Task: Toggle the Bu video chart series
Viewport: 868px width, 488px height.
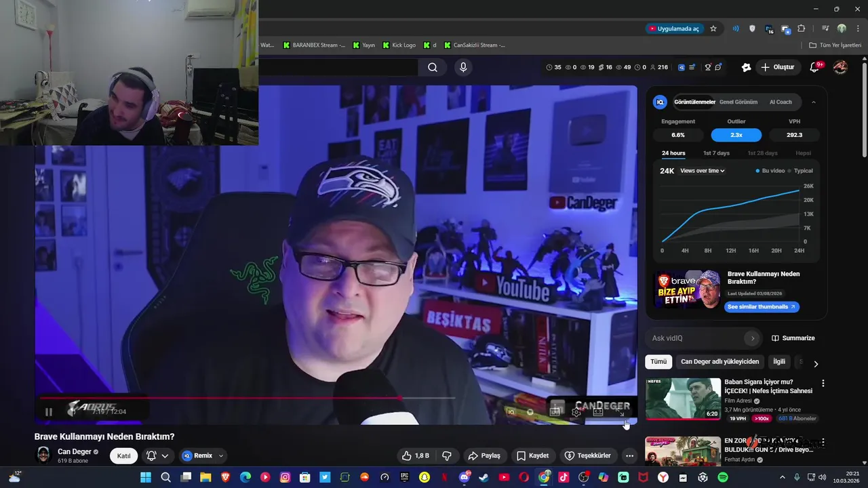Action: (x=770, y=171)
